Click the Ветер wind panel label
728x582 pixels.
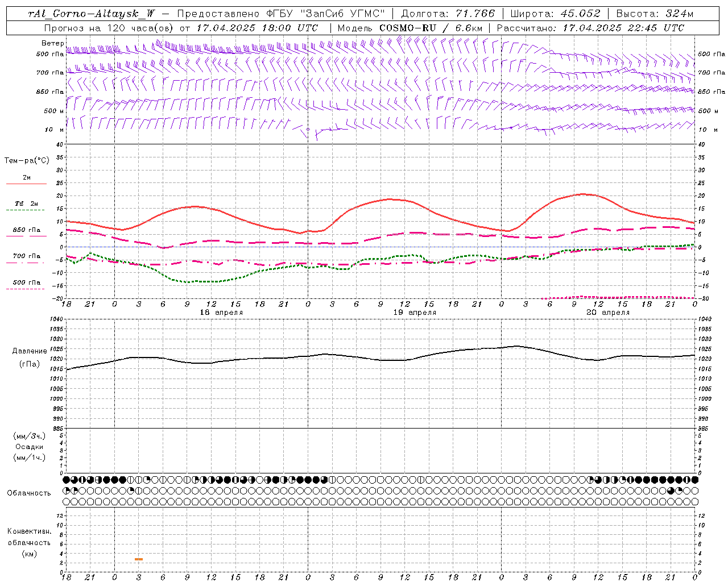[x=52, y=43]
